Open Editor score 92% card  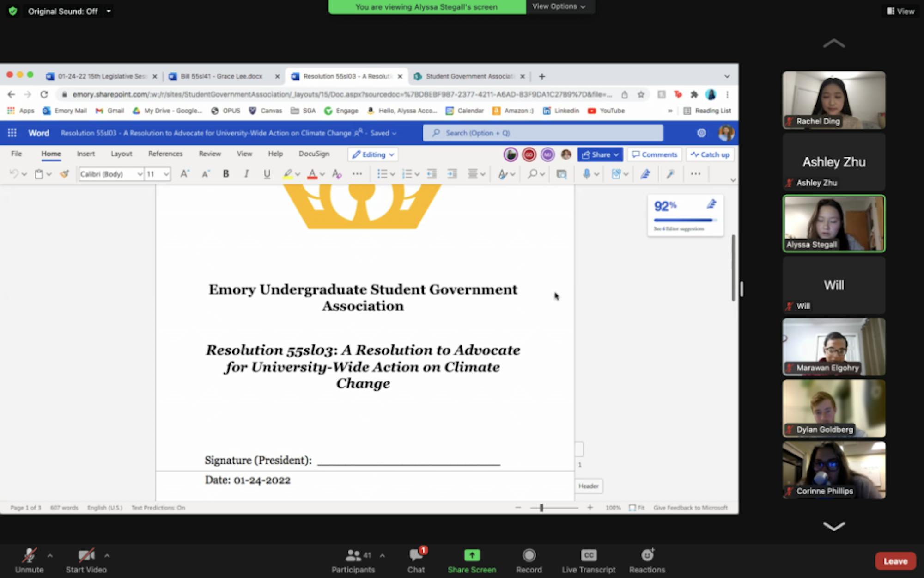point(685,216)
